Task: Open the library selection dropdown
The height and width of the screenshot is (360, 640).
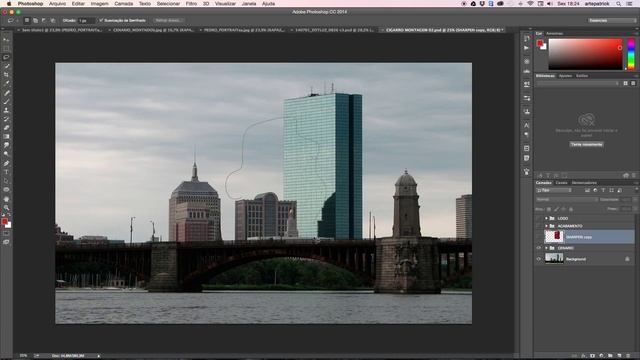Action: [578, 83]
